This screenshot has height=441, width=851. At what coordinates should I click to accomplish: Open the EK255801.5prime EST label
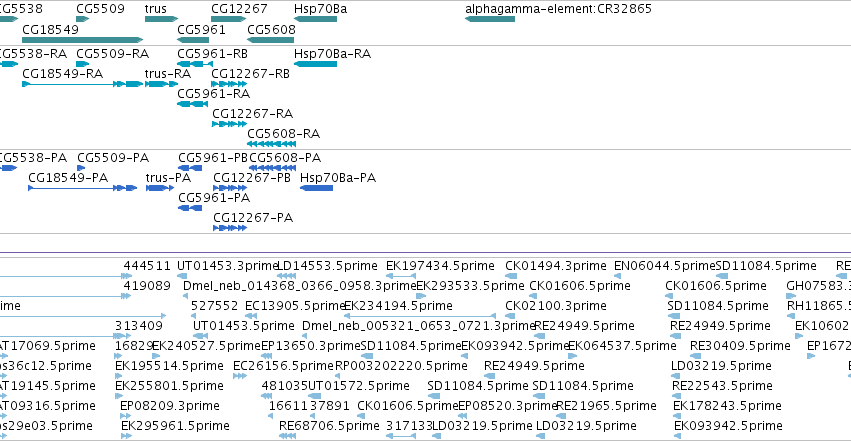169,386
